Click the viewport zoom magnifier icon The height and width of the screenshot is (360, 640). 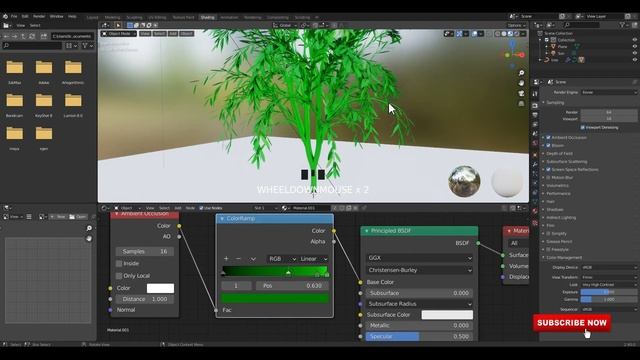click(521, 73)
